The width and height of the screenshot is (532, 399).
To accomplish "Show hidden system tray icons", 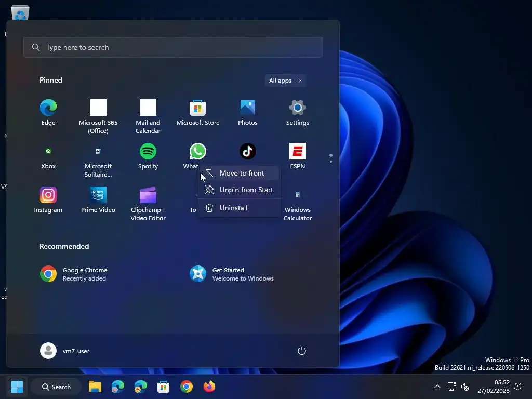I will point(437,387).
